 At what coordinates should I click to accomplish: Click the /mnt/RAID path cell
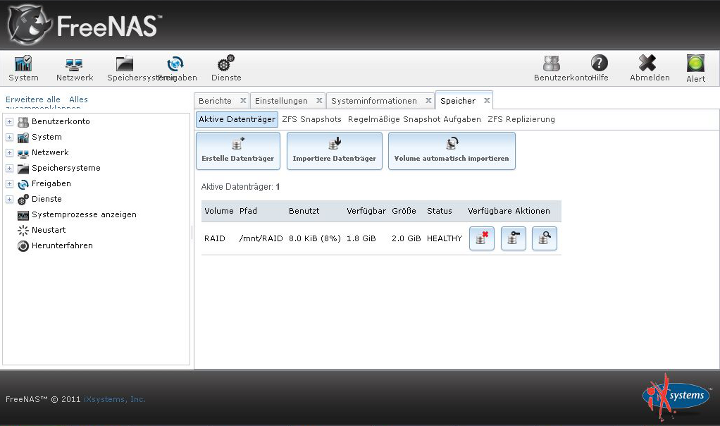coord(261,238)
